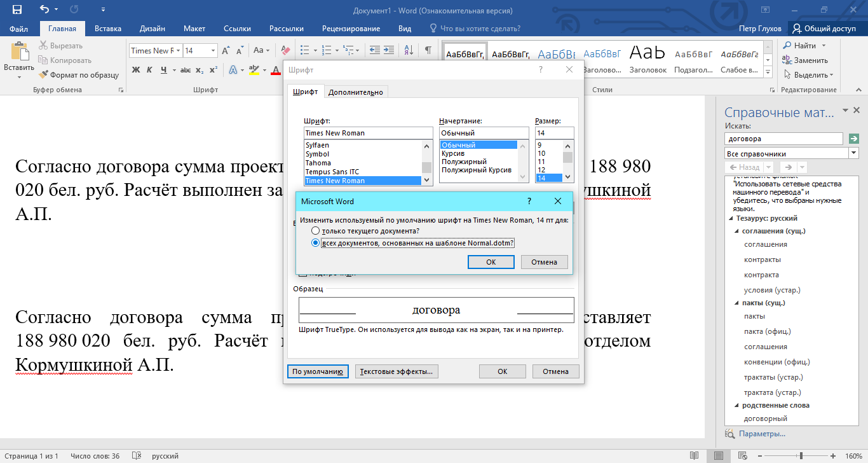Decrease paragraph indent

(x=374, y=50)
